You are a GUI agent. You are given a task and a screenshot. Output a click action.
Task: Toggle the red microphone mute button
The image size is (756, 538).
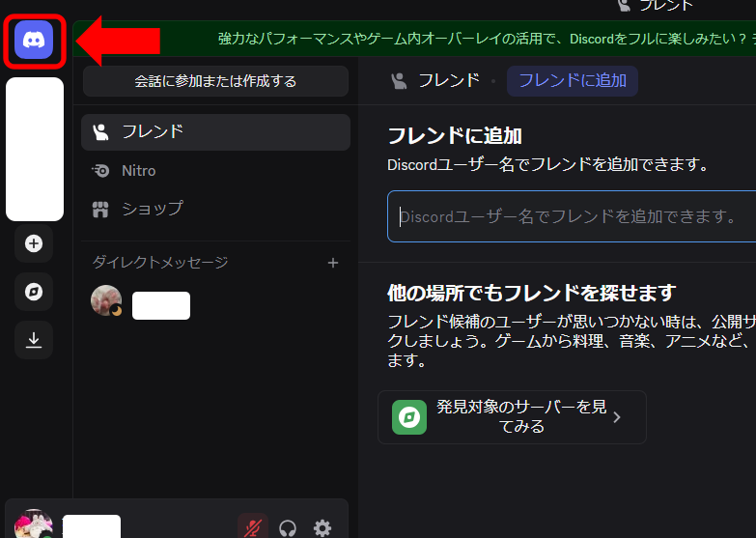click(252, 527)
